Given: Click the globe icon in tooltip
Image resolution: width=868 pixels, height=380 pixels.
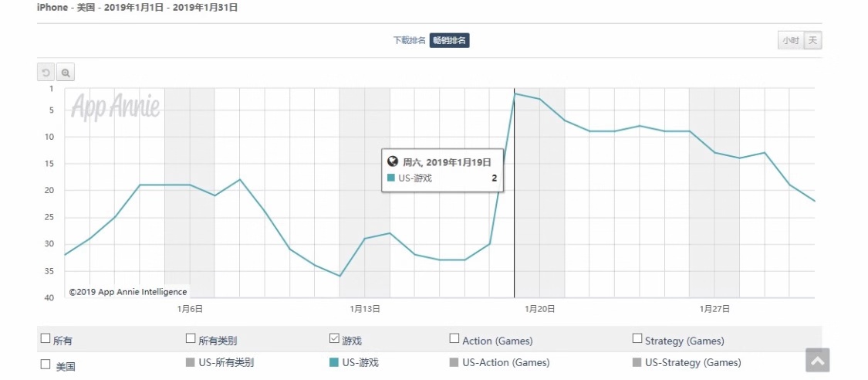Looking at the screenshot, I should pos(393,161).
